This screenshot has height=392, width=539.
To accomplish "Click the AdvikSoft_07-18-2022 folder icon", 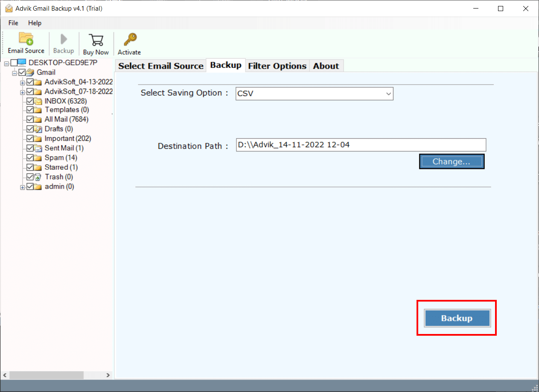I will [x=38, y=92].
